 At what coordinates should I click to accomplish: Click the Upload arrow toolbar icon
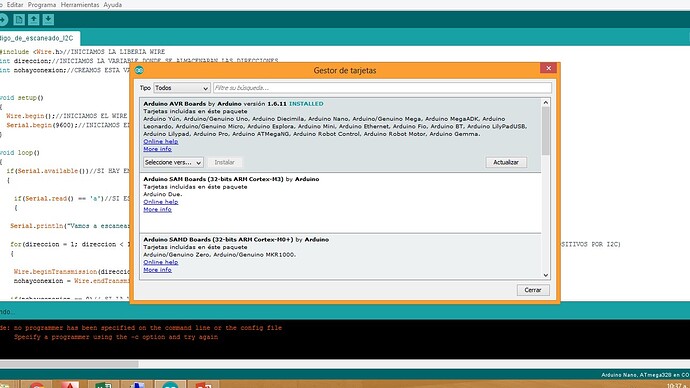tap(4, 20)
